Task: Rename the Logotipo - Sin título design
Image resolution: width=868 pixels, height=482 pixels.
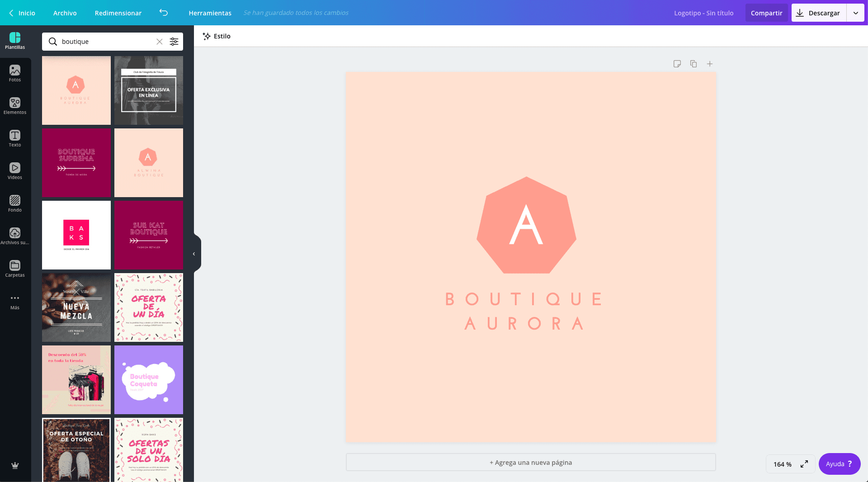Action: (703, 13)
